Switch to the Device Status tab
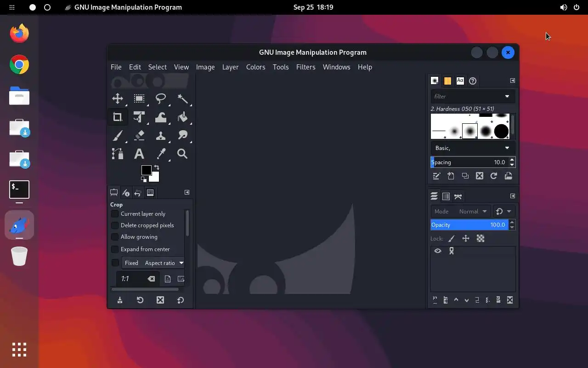Screen dimensions: 588x368 click(x=126, y=193)
